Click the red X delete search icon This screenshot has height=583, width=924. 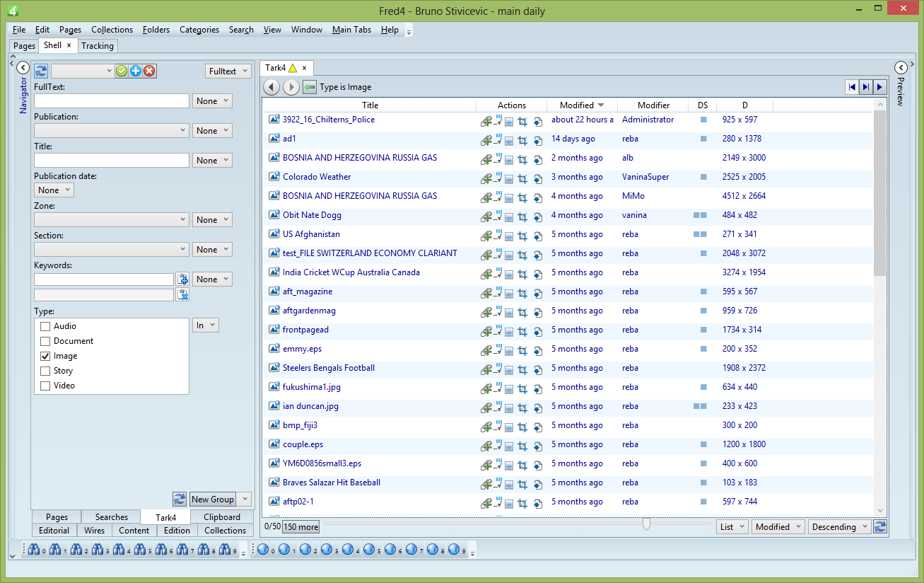pyautogui.click(x=149, y=71)
